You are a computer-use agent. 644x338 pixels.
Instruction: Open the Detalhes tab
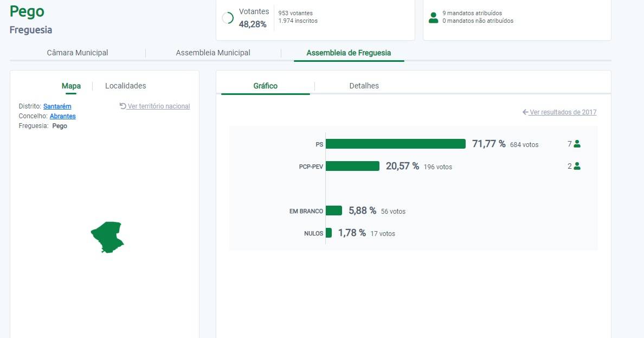point(364,86)
